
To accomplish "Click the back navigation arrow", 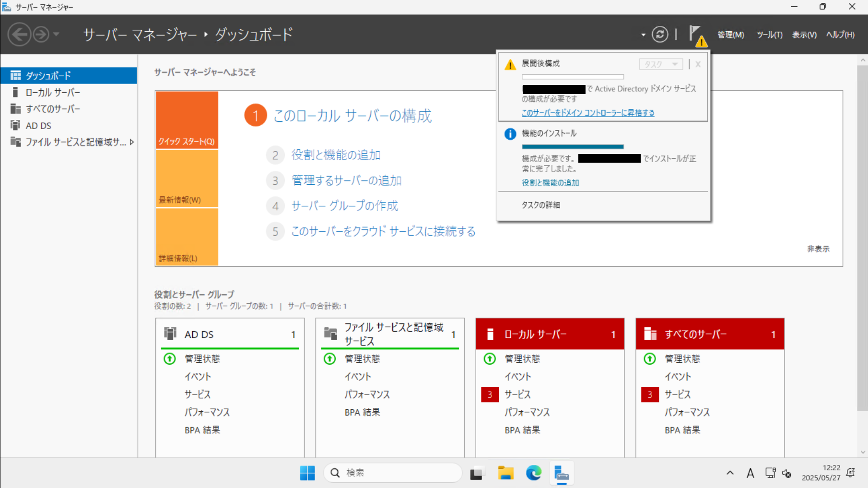I will [x=19, y=35].
